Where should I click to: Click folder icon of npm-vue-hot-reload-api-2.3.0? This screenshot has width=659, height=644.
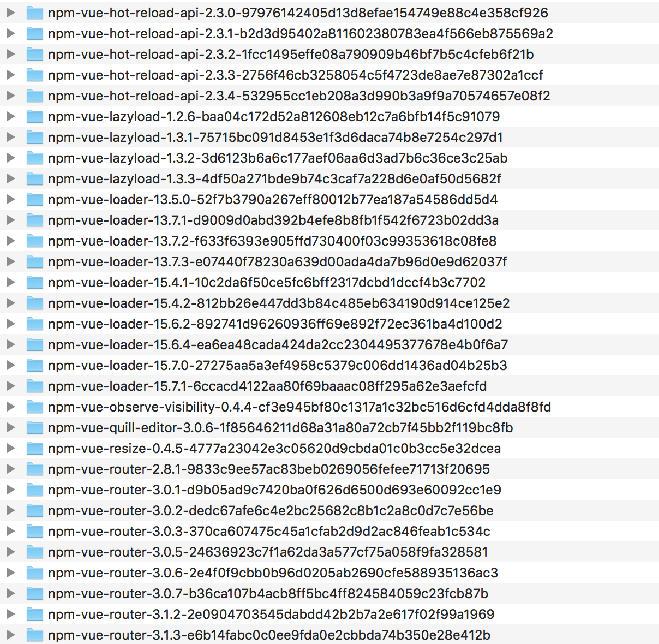point(35,13)
